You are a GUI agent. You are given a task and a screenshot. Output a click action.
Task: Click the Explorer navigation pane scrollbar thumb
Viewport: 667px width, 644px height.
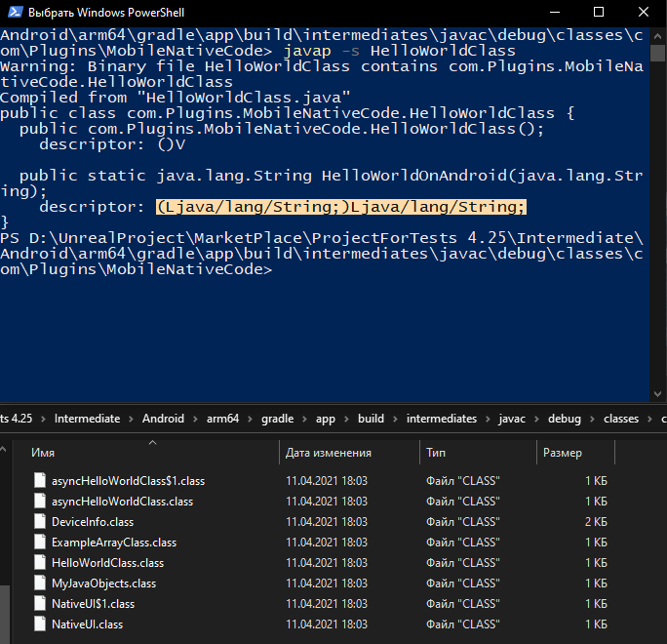(4, 614)
